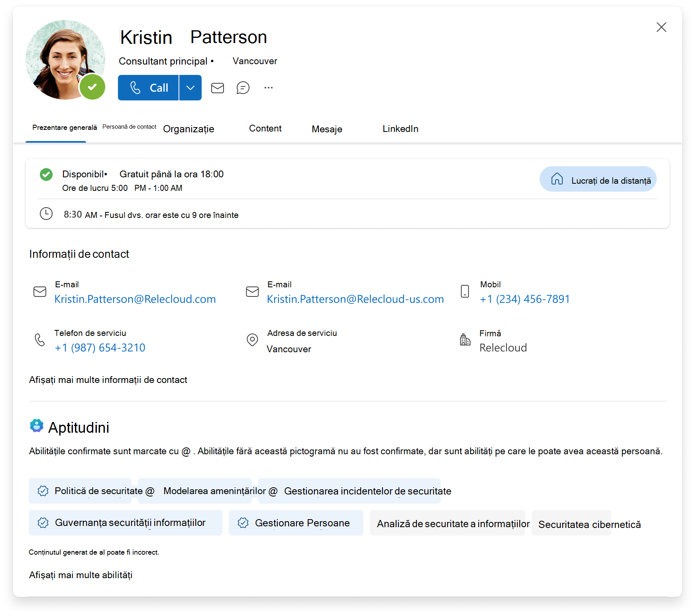Click the Disponibil status check icon

46,175
